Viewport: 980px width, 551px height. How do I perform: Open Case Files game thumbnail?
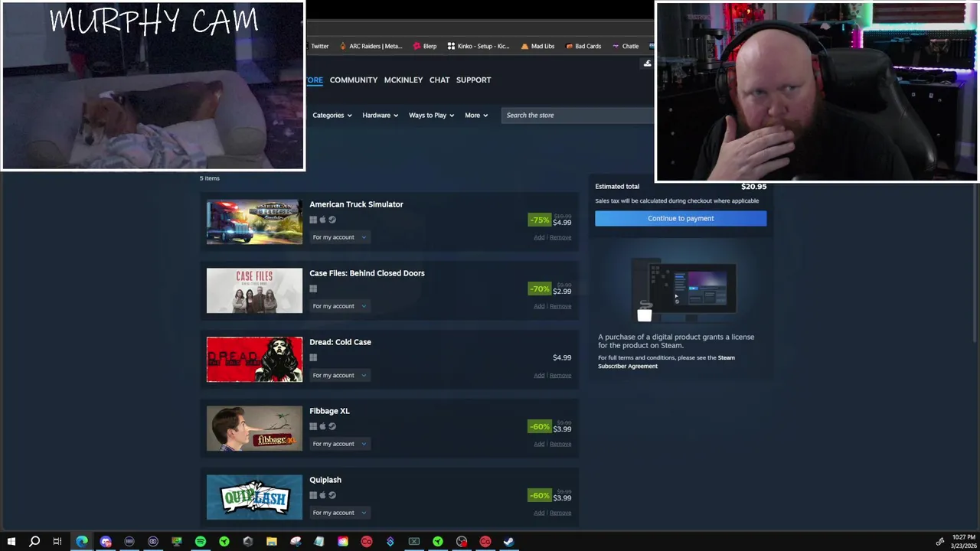254,291
